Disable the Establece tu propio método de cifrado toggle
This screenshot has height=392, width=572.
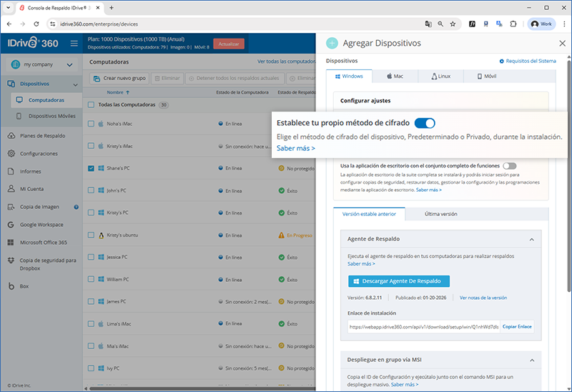(424, 123)
